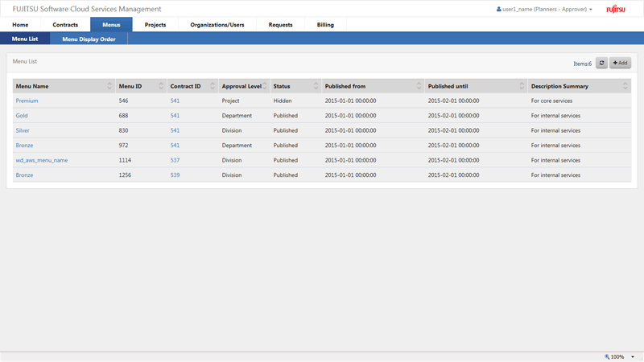
Task: Sort by Approval Level column arrows
Action: click(265, 86)
